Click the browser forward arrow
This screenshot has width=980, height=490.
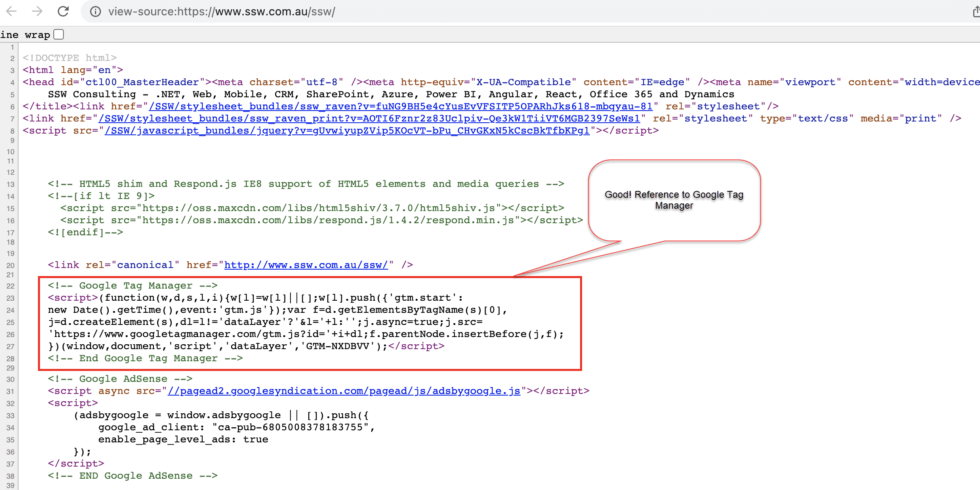(x=37, y=11)
